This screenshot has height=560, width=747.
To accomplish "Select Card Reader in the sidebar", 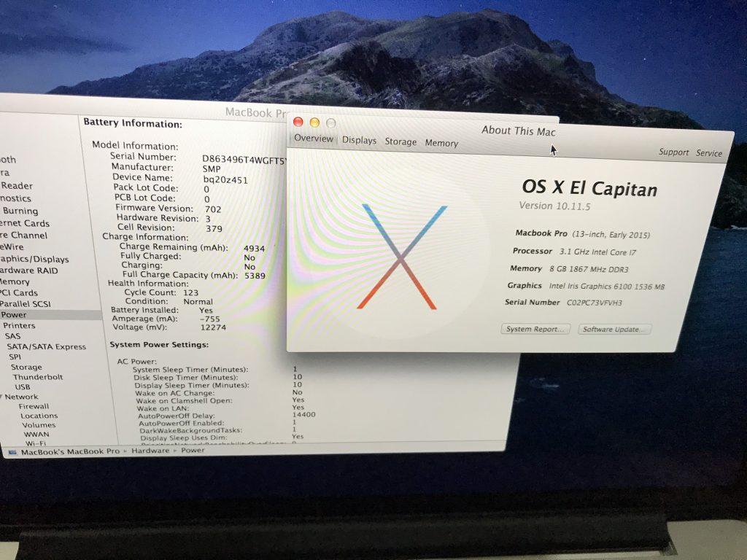I will click(x=17, y=186).
